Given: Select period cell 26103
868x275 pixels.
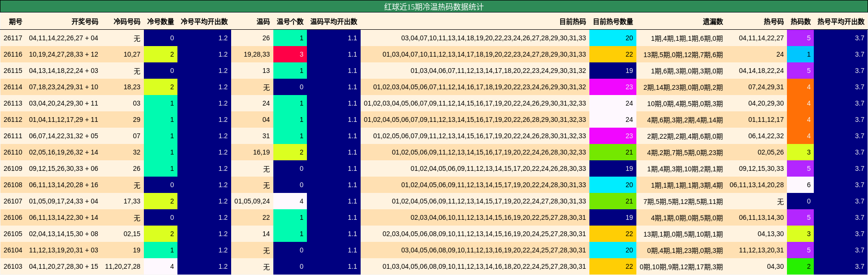Looking at the screenshot, I should (13, 266).
